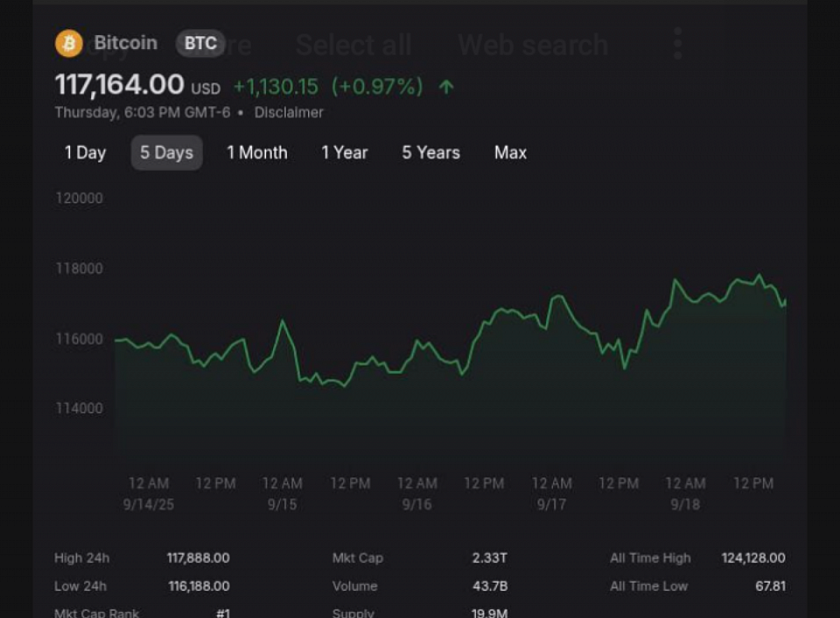Image resolution: width=840 pixels, height=618 pixels.
Task: Open the three-dot overflow menu
Action: coord(677,44)
